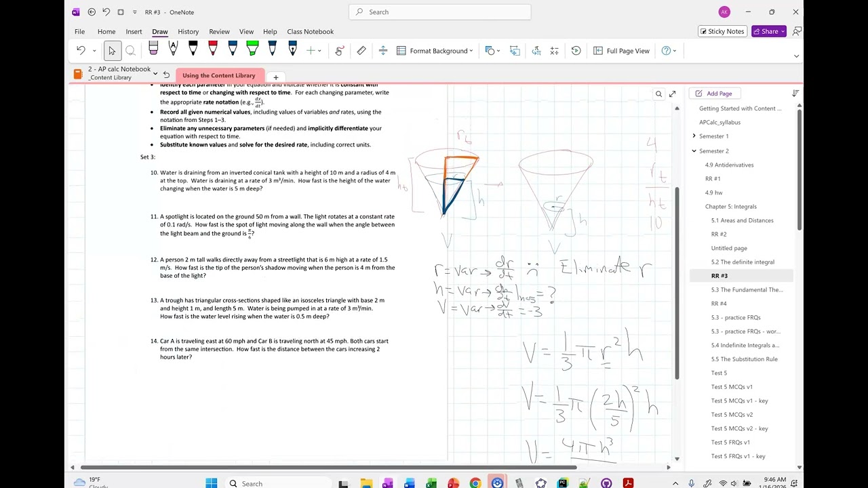Click the account avatar AK
Image resolution: width=868 pixels, height=488 pixels.
click(724, 12)
